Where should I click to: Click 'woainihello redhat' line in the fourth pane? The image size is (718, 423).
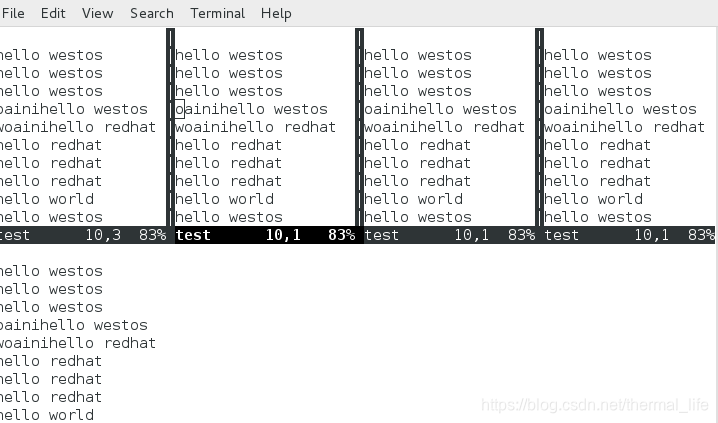tap(625, 127)
